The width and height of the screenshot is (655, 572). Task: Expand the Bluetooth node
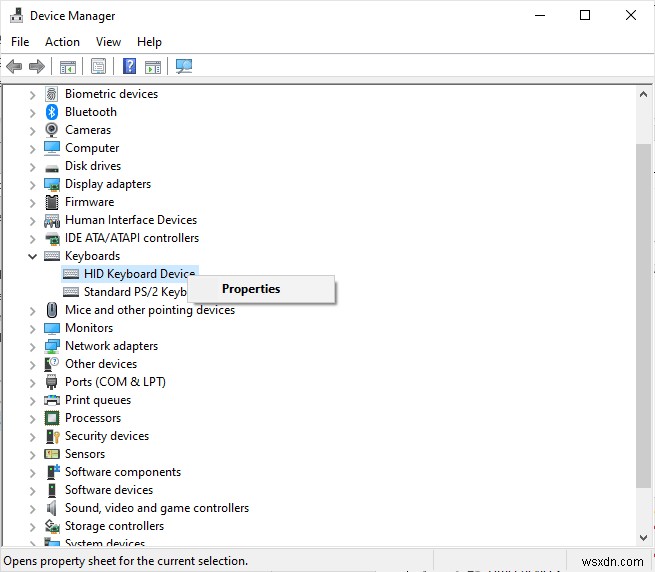33,113
